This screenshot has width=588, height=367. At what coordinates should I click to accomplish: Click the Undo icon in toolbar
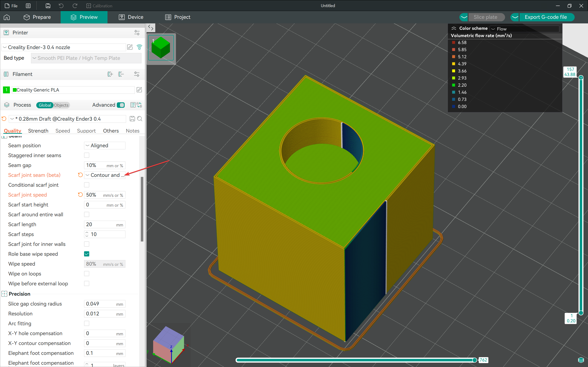61,6
